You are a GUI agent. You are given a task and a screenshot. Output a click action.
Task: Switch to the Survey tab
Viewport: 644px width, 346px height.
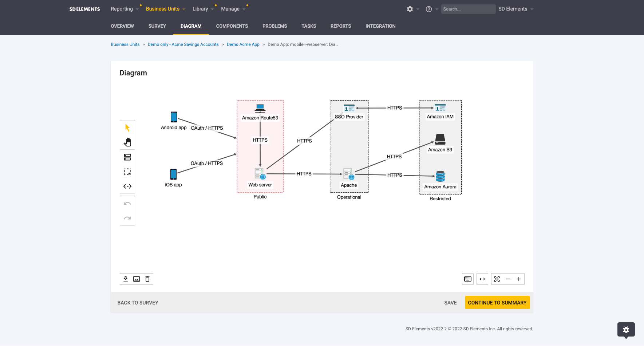point(157,26)
